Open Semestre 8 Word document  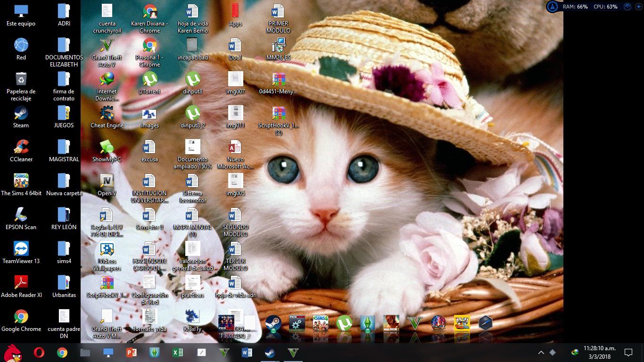tap(150, 218)
